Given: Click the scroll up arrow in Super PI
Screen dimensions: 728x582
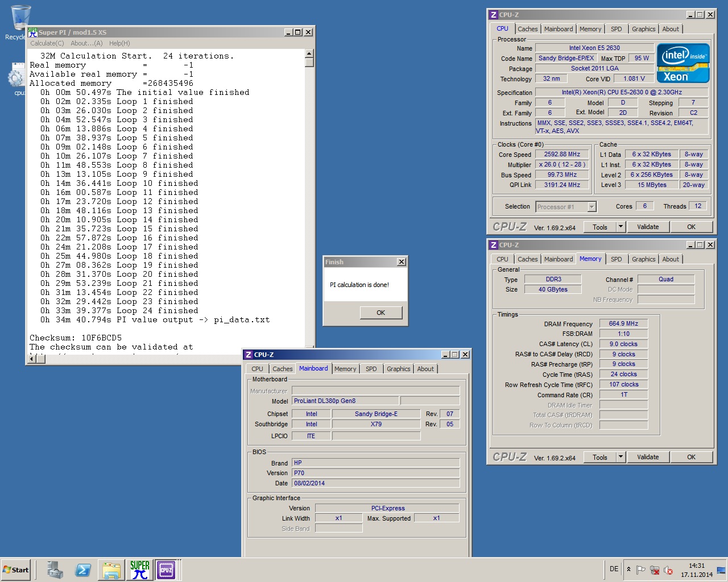Looking at the screenshot, I should tap(309, 54).
